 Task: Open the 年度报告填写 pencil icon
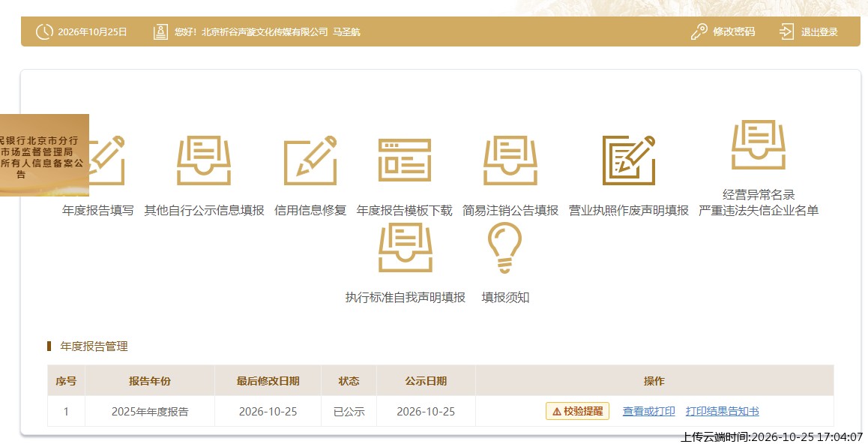point(107,160)
